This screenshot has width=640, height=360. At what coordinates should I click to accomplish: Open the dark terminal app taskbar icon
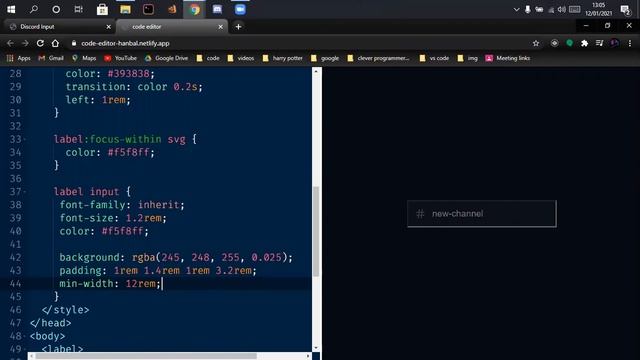(x=149, y=9)
